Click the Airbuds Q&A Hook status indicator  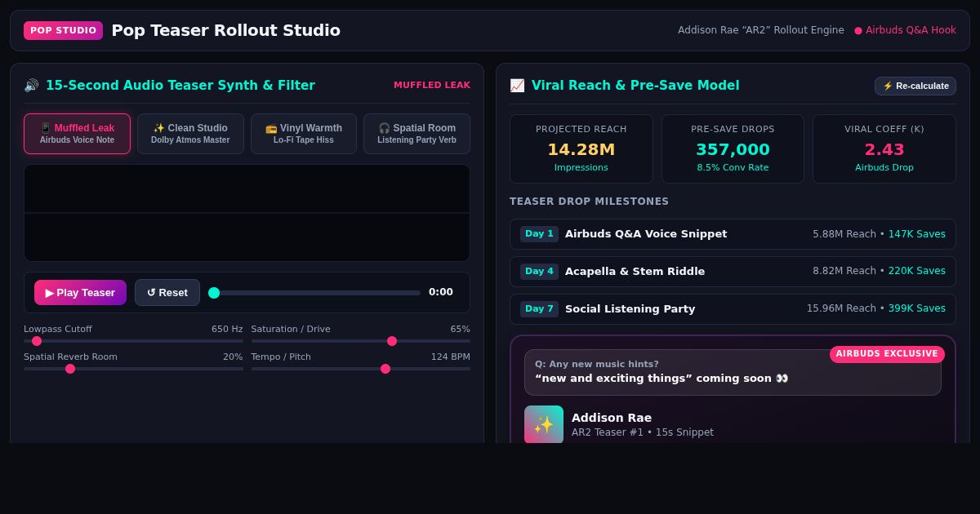coord(905,30)
